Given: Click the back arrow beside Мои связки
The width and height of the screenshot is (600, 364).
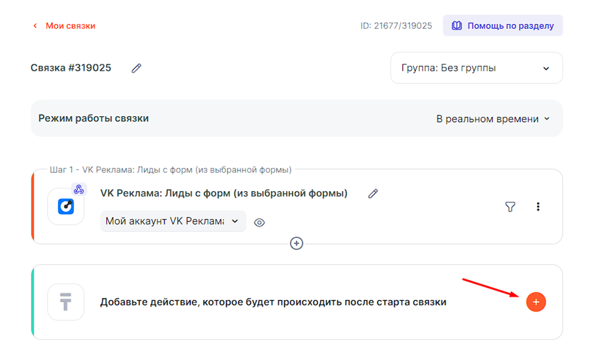Looking at the screenshot, I should pos(35,26).
